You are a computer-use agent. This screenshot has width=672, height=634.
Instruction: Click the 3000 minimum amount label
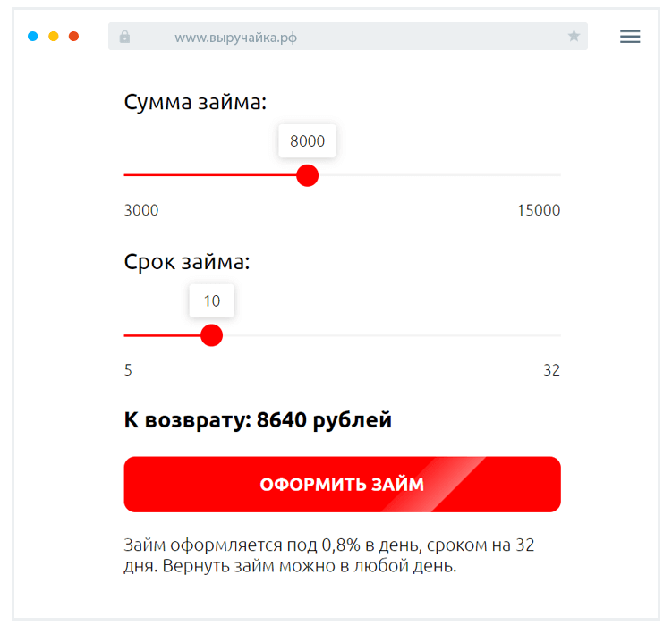pyautogui.click(x=141, y=211)
